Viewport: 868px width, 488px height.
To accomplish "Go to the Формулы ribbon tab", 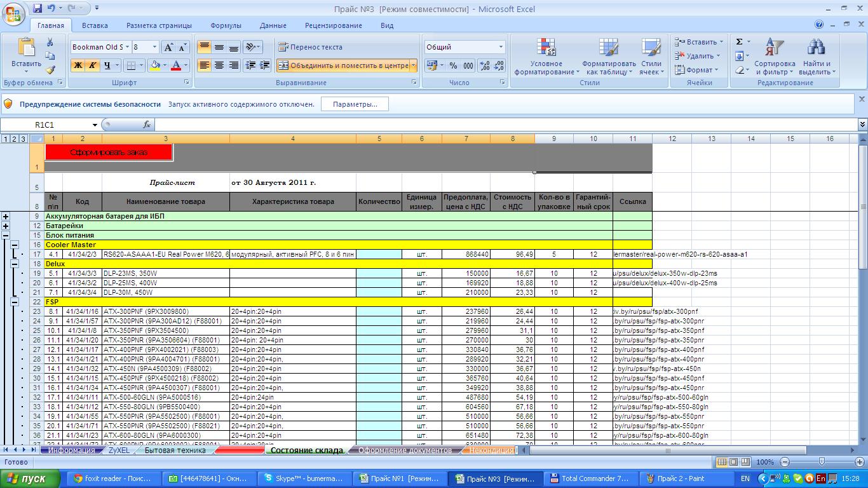I will (226, 25).
